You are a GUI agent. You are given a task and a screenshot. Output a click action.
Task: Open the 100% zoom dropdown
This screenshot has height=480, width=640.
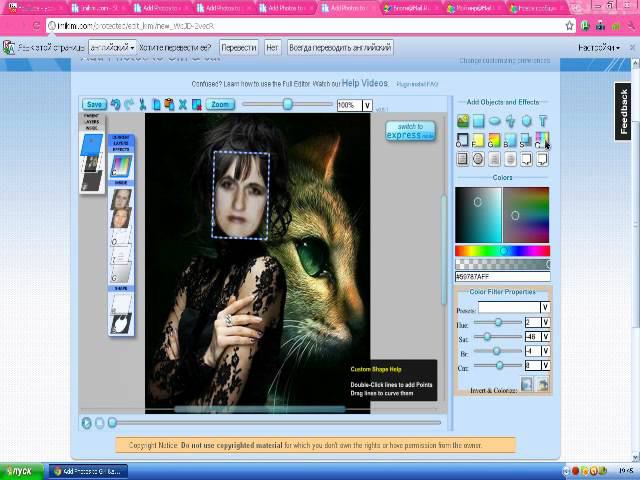tap(367, 105)
